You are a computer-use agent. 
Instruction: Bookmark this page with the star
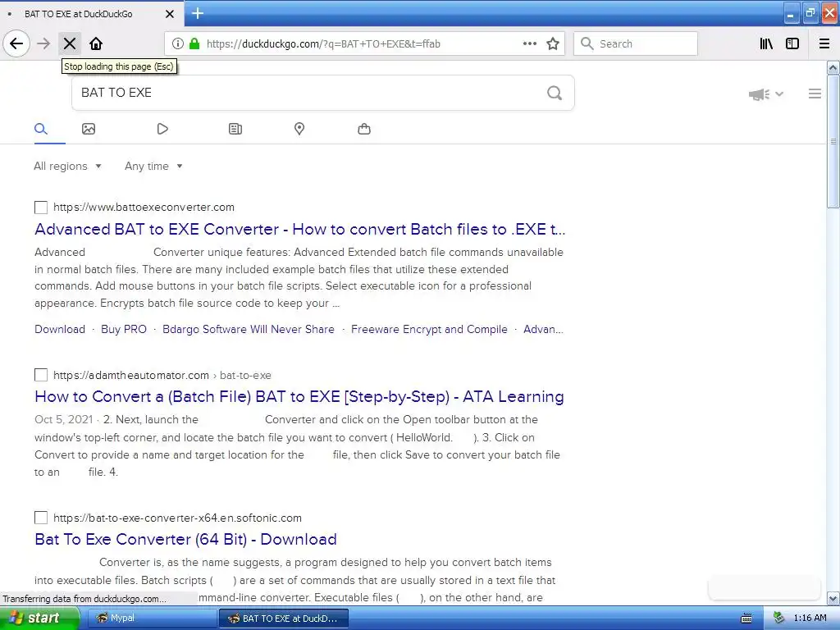click(553, 44)
